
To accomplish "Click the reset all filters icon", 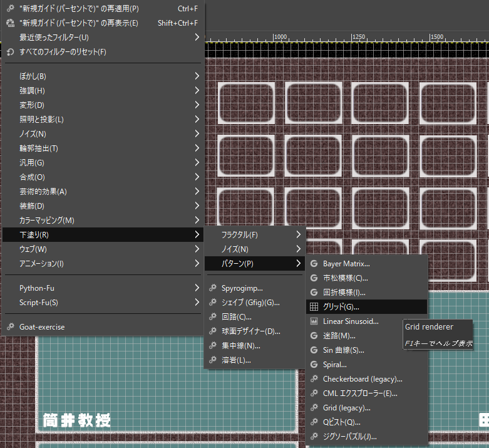I will pyautogui.click(x=11, y=51).
